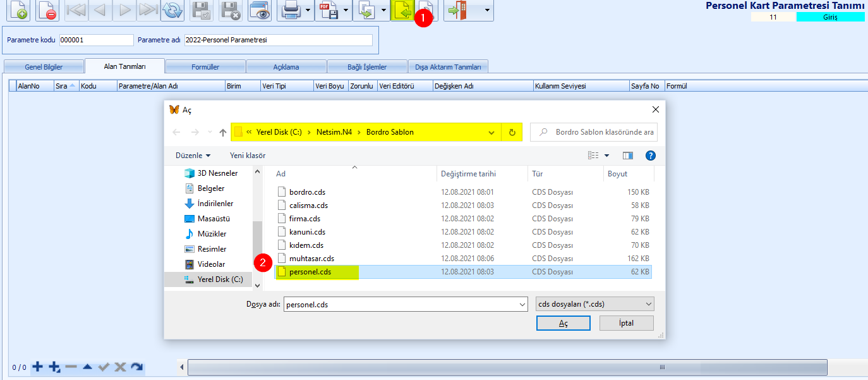The width and height of the screenshot is (868, 380).
Task: Switch to the Genel Bilgiler tab
Action: click(x=44, y=66)
